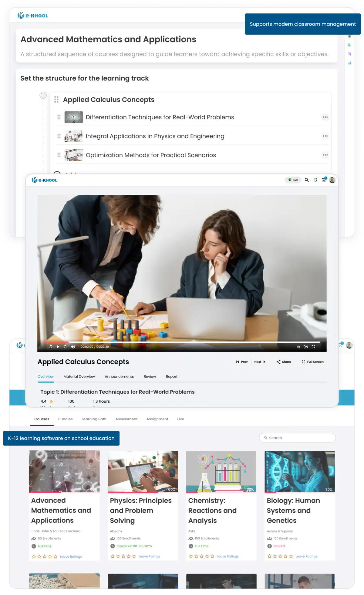Grab the drag handle beside Applied Calculus Concepts
The height and width of the screenshot is (595, 364).
click(x=56, y=100)
